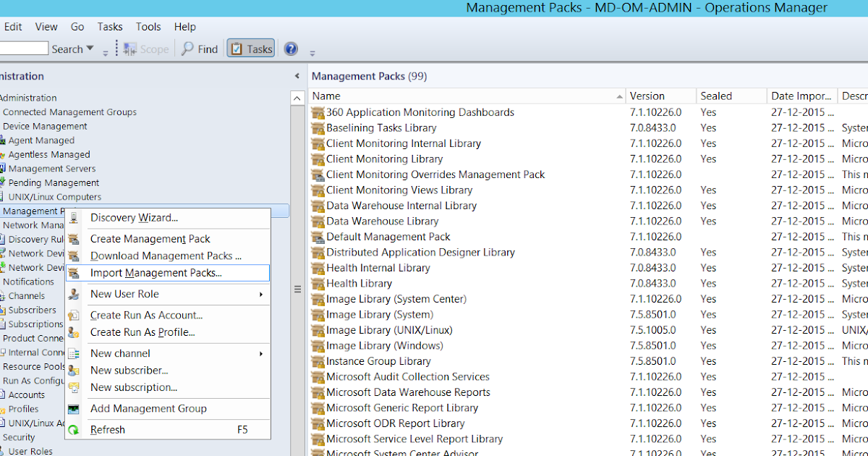This screenshot has width=868, height=456.
Task: Select 360 Application Monitoring Dashboards icon
Action: point(318,112)
